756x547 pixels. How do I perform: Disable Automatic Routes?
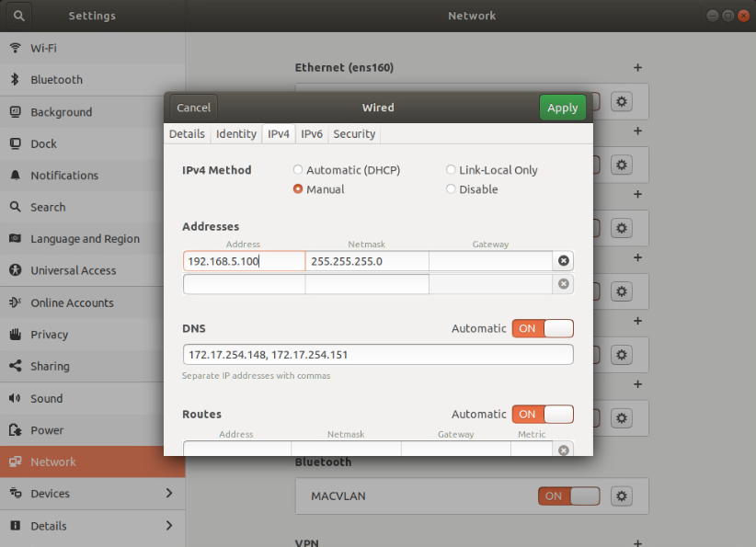(543, 414)
